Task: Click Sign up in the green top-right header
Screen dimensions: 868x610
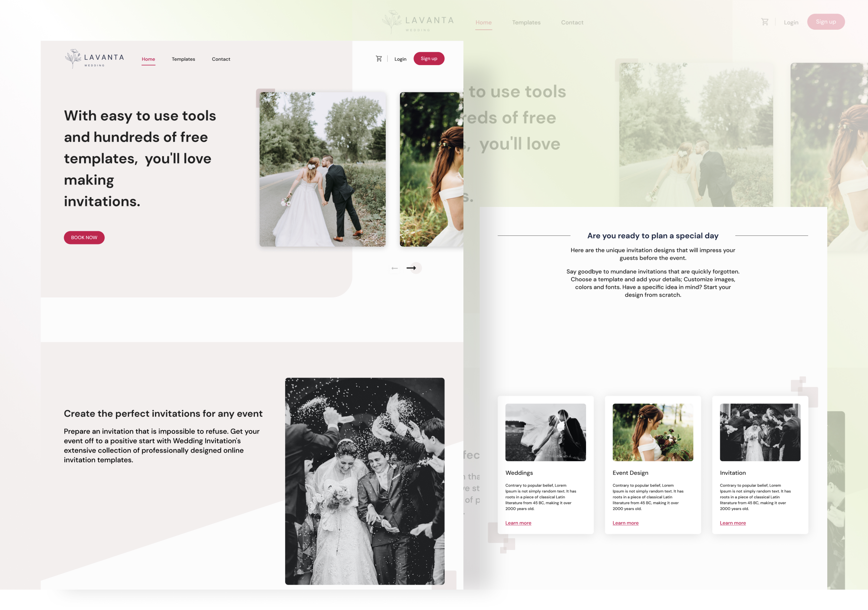Action: [x=826, y=22]
